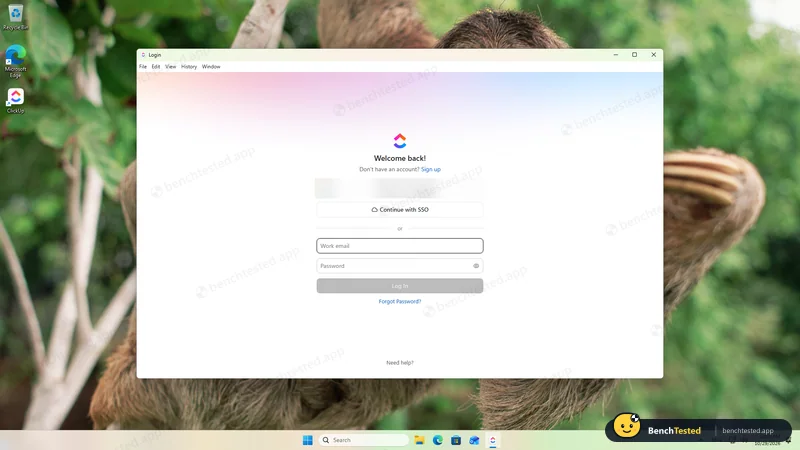
Task: Open the History menu
Action: (x=189, y=67)
